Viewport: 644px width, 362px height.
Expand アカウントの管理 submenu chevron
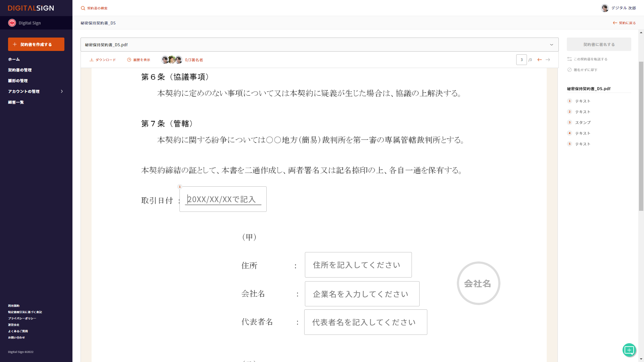point(62,91)
